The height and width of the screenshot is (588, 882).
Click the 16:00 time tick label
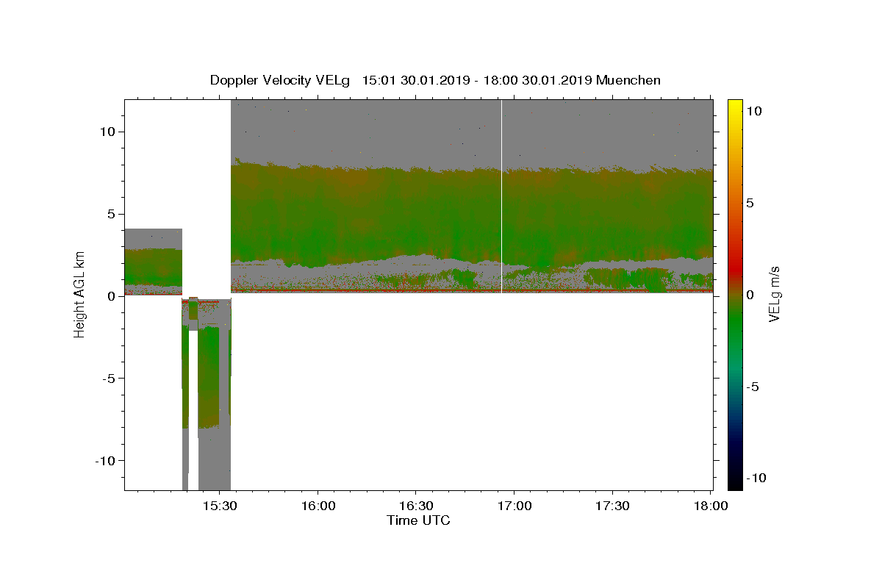click(x=318, y=506)
